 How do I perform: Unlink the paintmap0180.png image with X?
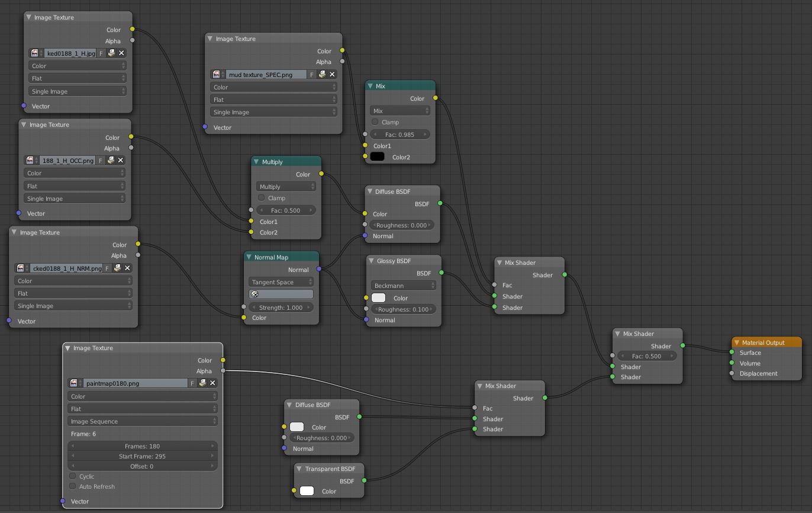[x=212, y=383]
